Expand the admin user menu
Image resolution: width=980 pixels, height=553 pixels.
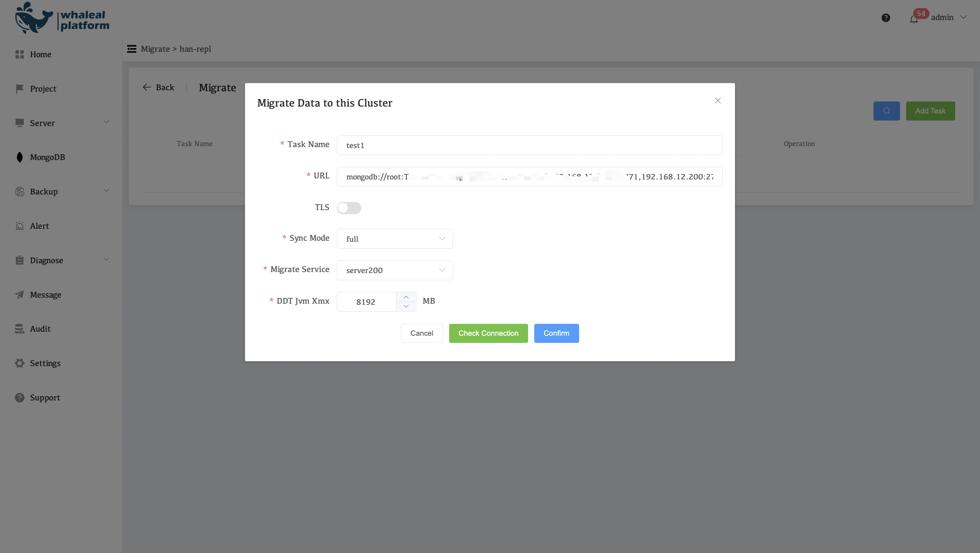pos(948,17)
